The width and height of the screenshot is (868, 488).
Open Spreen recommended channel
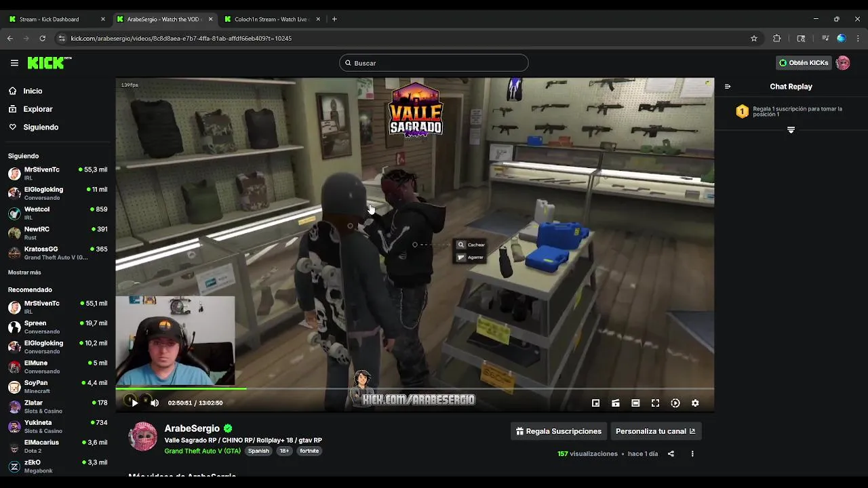58,327
